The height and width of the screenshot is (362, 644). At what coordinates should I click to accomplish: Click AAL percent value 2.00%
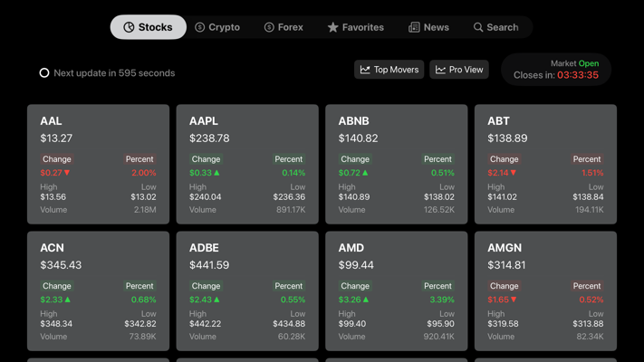pyautogui.click(x=144, y=173)
